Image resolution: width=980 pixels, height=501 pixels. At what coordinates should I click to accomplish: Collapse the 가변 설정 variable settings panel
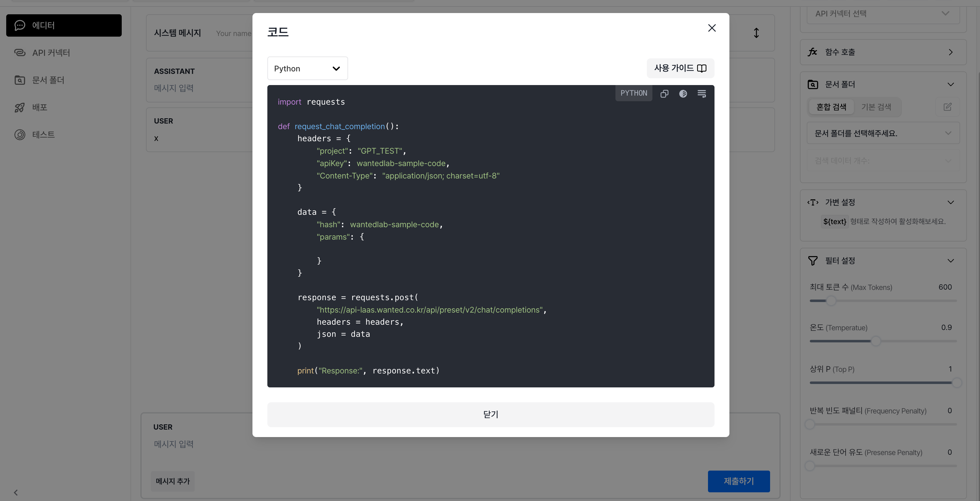(x=951, y=202)
